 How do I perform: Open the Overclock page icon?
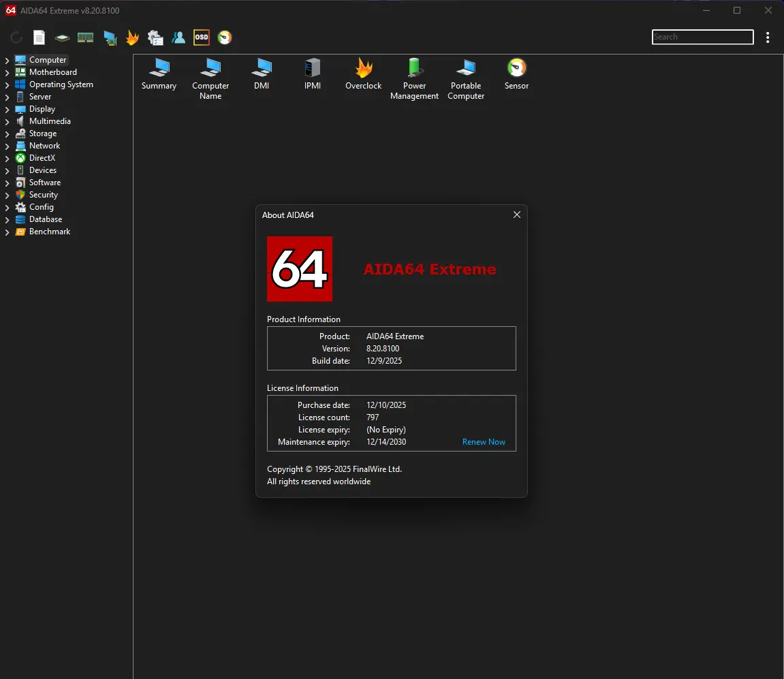click(x=364, y=74)
